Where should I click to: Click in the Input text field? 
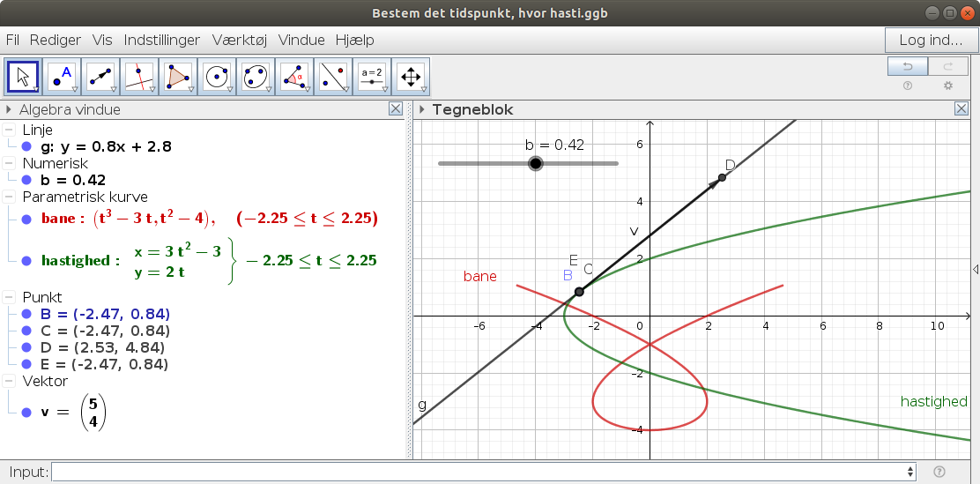tap(479, 472)
